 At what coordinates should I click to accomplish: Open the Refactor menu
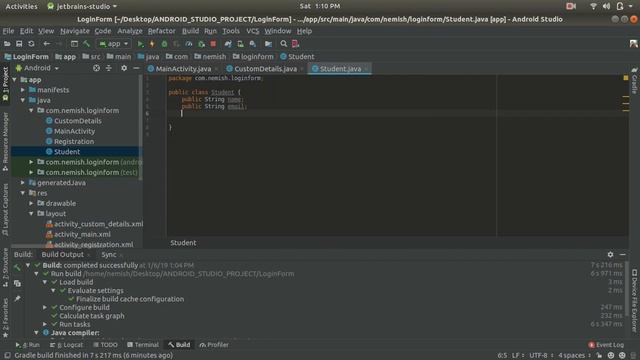coord(161,31)
